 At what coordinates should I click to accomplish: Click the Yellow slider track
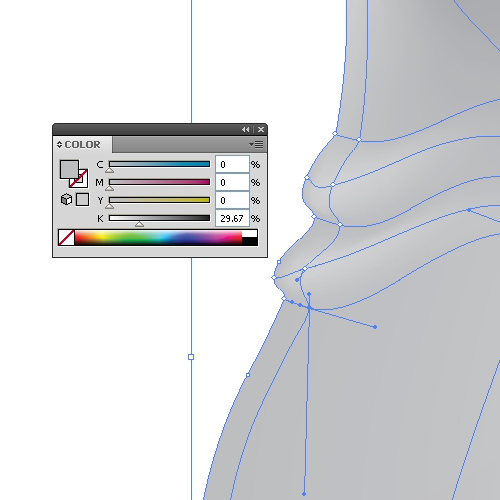159,200
